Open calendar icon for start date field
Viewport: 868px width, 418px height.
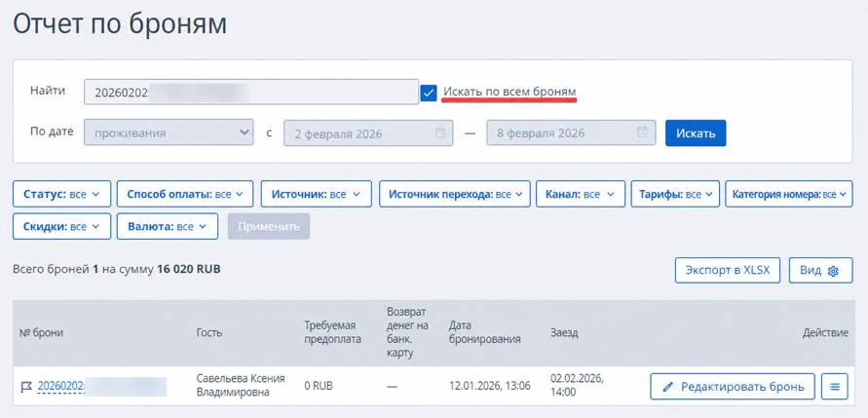(440, 133)
